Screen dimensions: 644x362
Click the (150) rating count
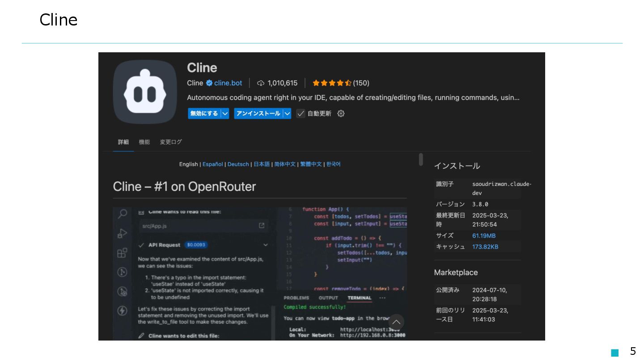(x=361, y=83)
